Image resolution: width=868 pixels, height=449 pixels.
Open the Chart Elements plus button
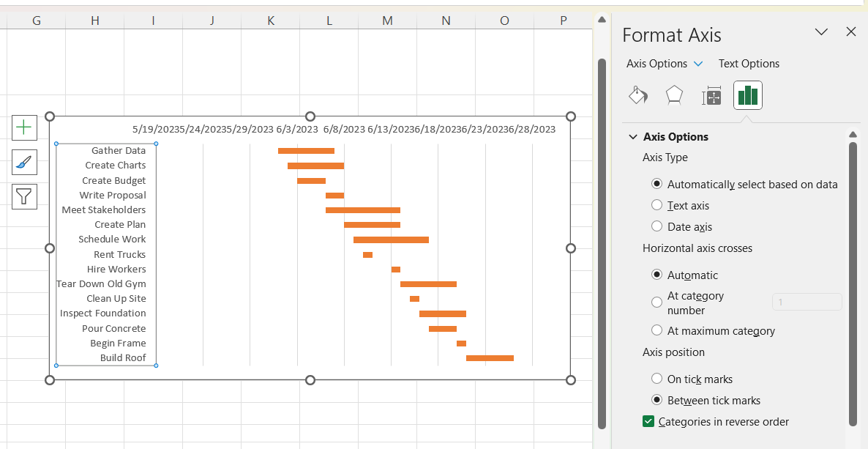[x=24, y=128]
